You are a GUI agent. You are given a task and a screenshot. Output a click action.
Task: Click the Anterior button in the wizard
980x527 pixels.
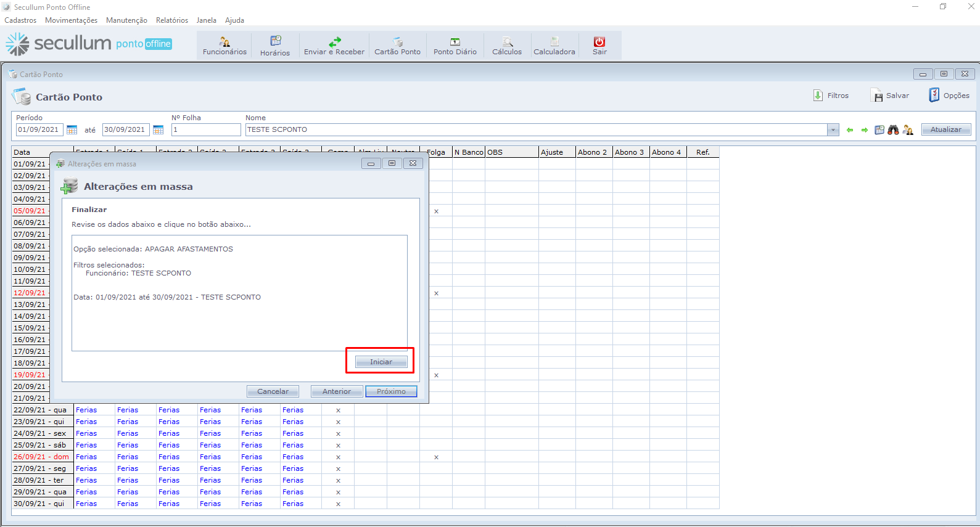pyautogui.click(x=337, y=391)
